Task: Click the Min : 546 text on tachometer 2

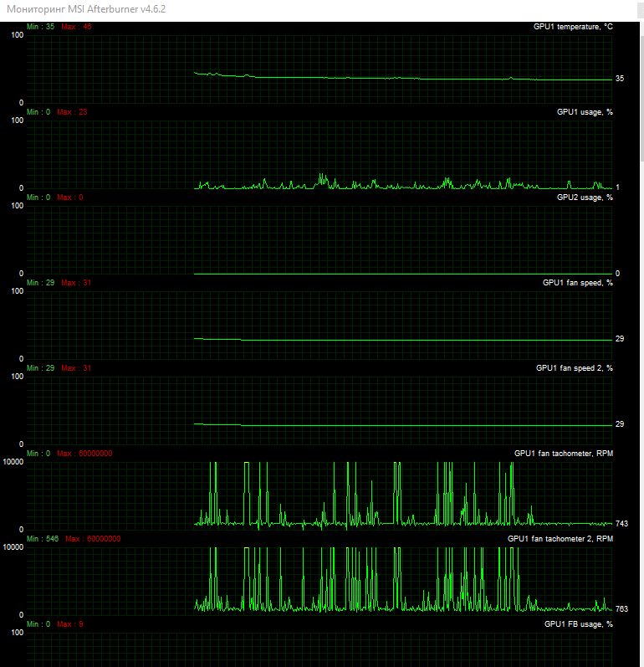Action: 43,539
